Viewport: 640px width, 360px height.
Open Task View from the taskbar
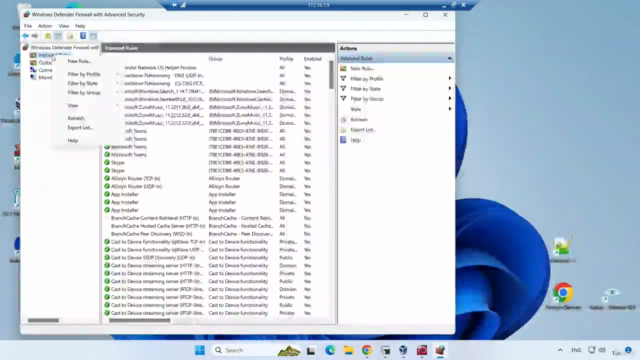311,350
